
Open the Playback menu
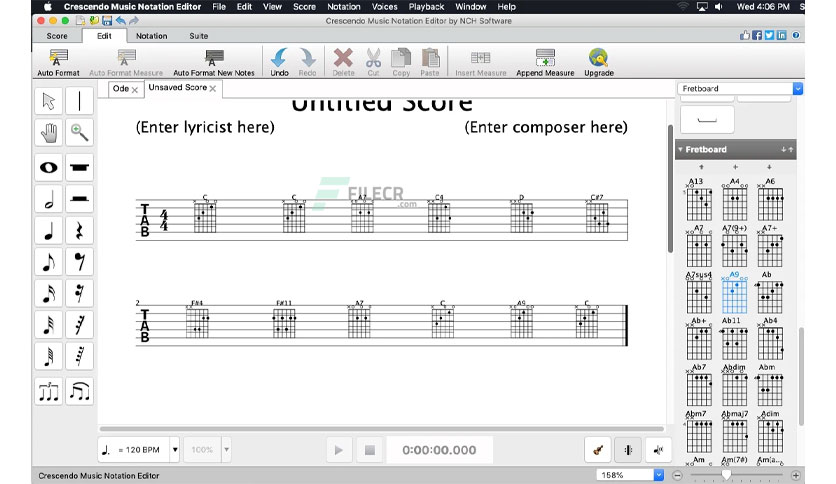click(426, 7)
